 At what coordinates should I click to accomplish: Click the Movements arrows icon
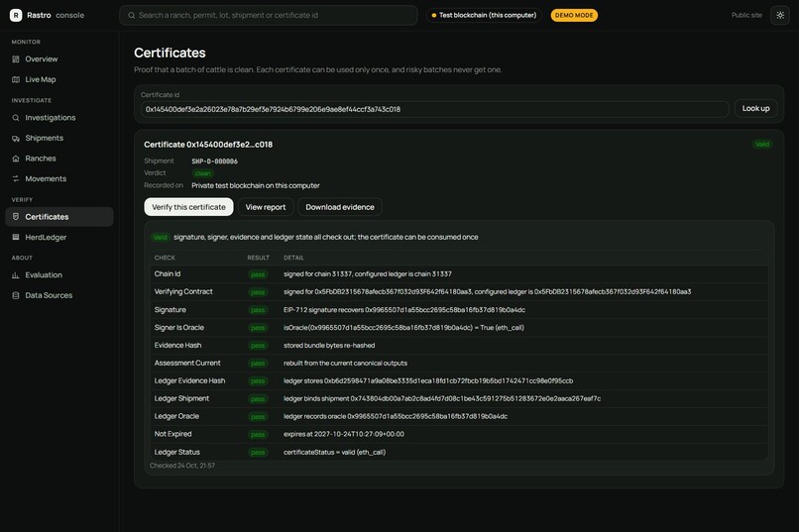(x=16, y=178)
